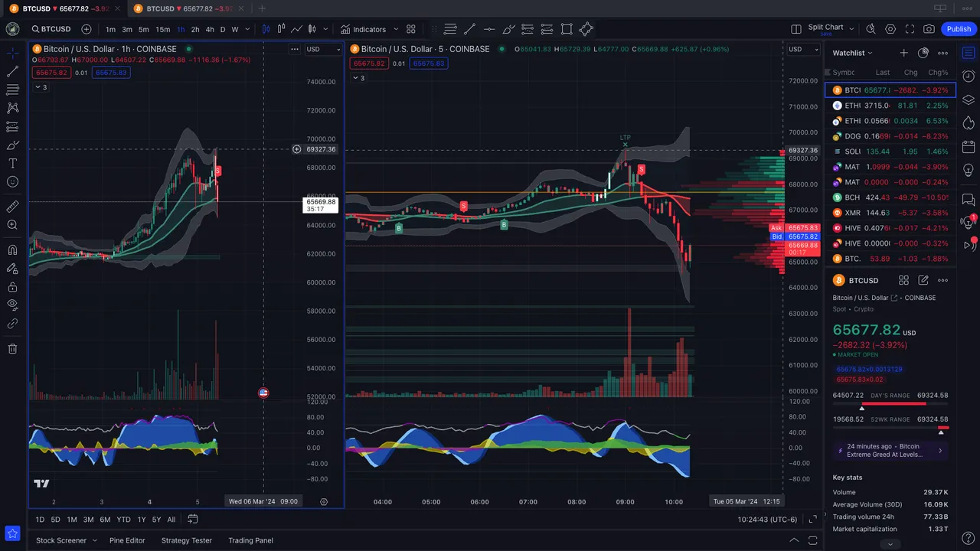Open the Strategy Tester tab
Screen dimensions: 980x551
tap(187, 540)
